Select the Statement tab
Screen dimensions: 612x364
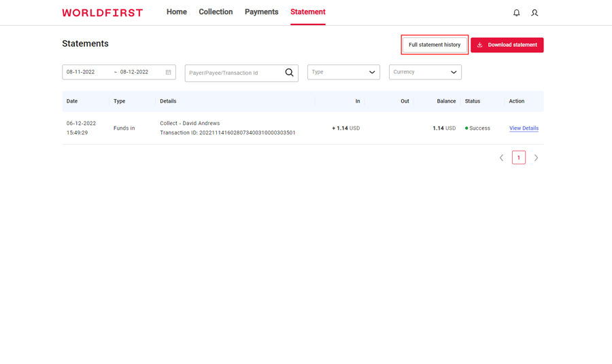[307, 12]
